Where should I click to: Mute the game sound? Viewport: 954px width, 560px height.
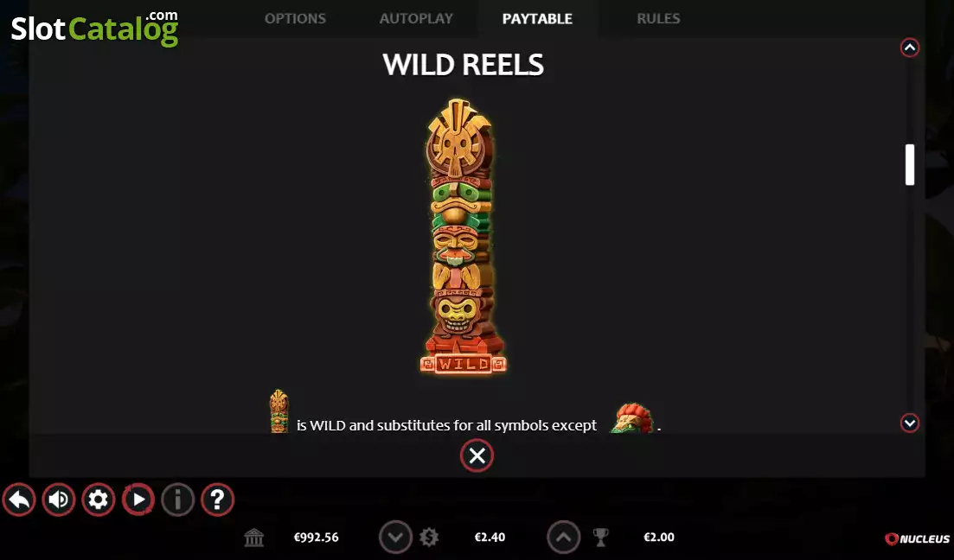point(59,500)
